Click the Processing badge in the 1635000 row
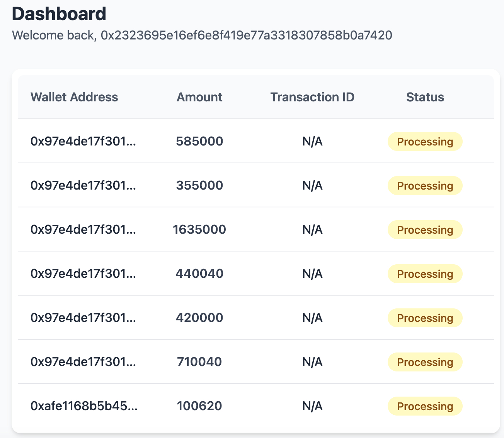The height and width of the screenshot is (438, 504). click(x=425, y=230)
